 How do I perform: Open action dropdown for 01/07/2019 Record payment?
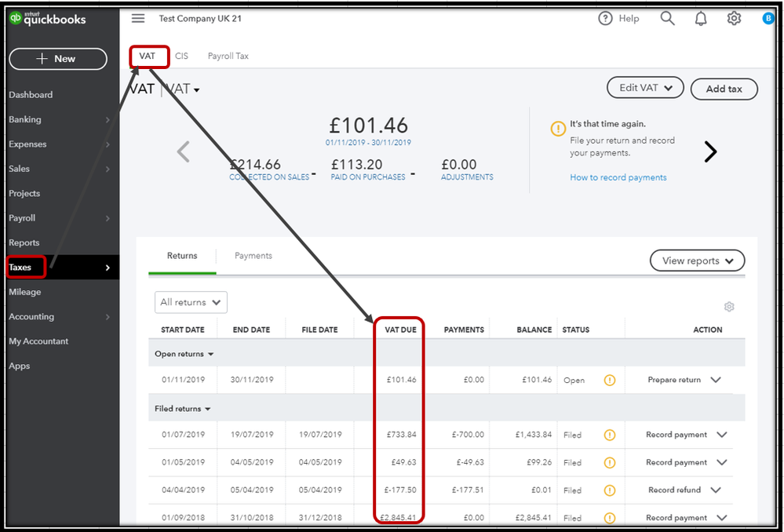tap(721, 435)
